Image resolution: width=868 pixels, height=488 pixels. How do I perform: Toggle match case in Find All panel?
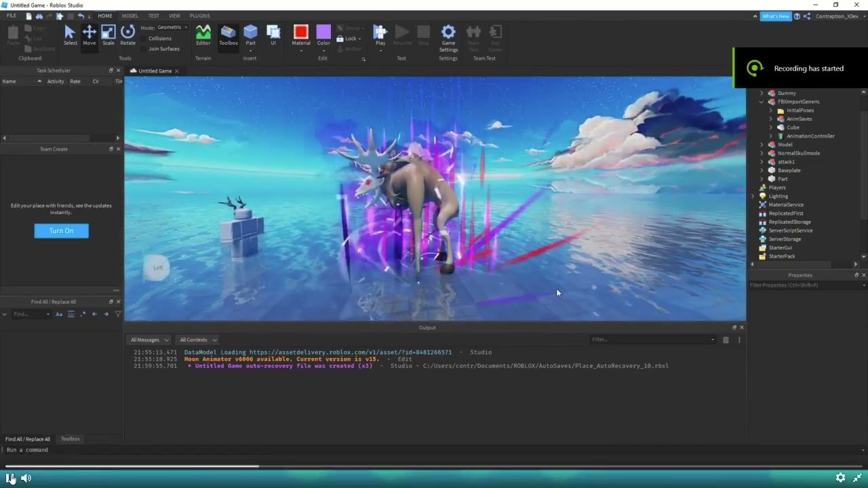pos(59,314)
